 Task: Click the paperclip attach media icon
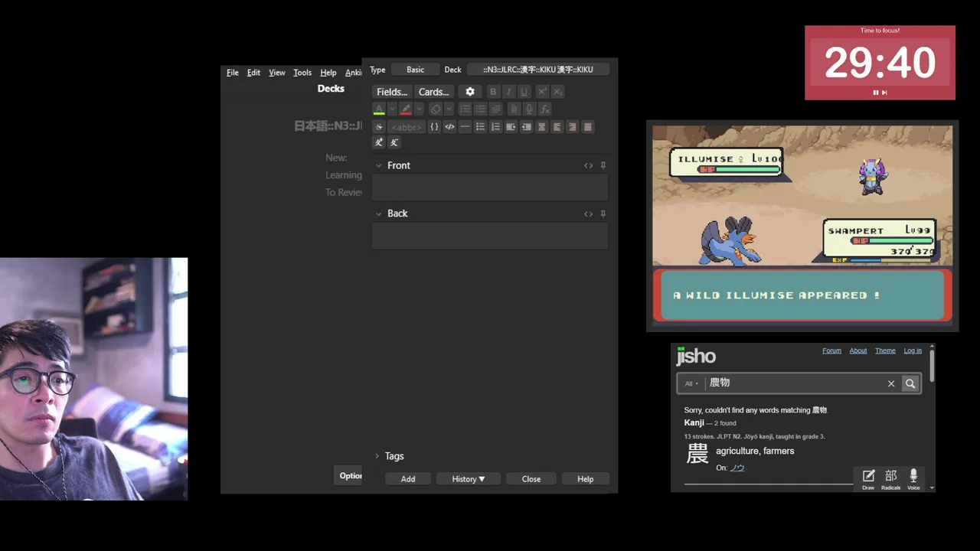coord(514,109)
